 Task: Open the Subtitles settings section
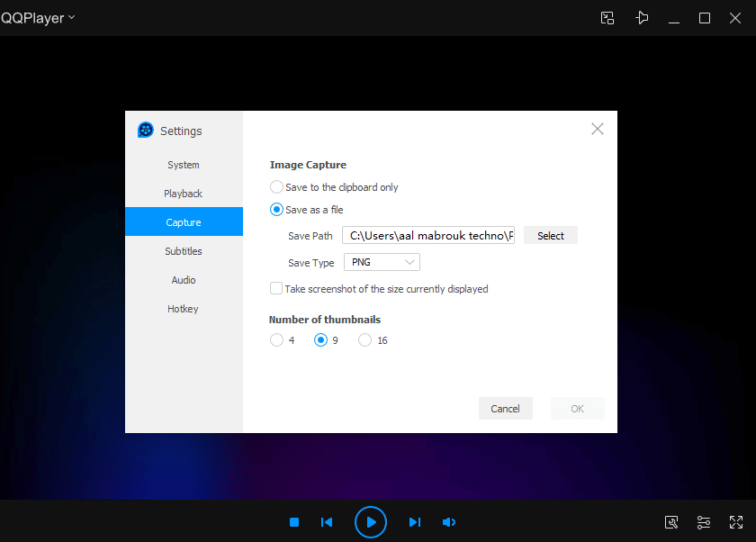click(184, 251)
